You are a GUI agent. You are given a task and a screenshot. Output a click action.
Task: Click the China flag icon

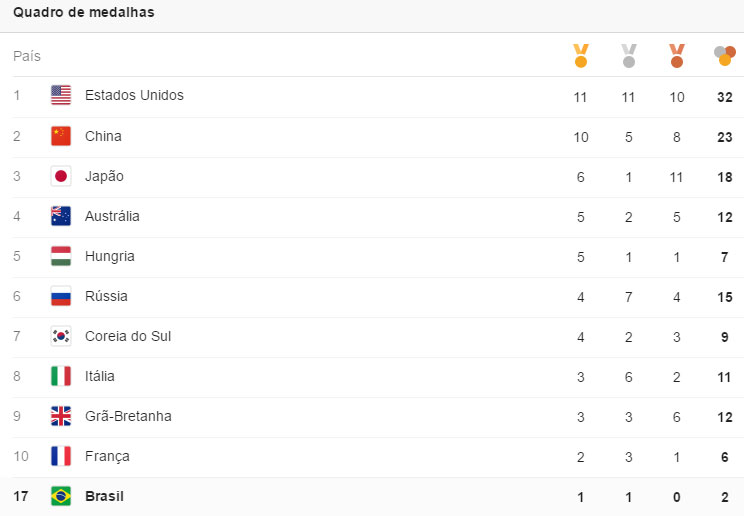click(x=61, y=136)
